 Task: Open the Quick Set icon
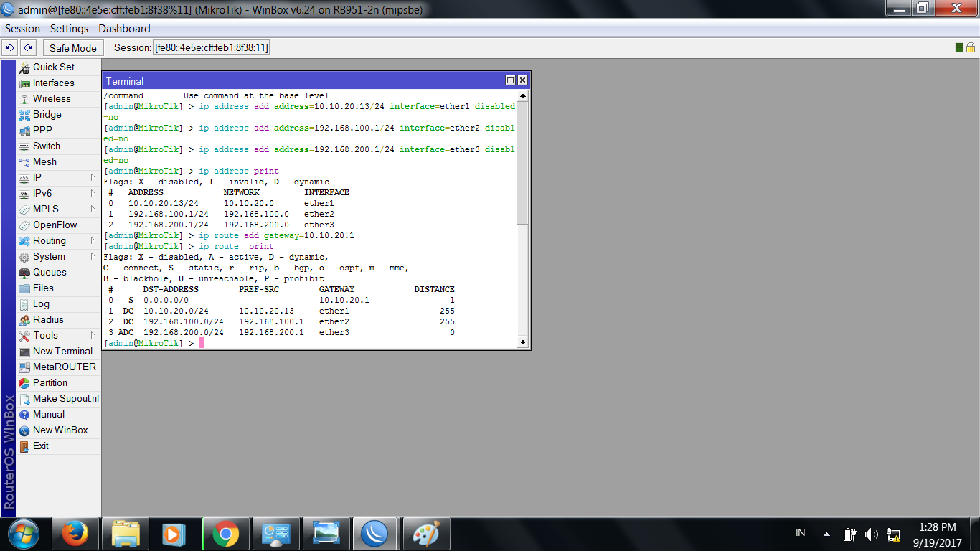click(24, 67)
